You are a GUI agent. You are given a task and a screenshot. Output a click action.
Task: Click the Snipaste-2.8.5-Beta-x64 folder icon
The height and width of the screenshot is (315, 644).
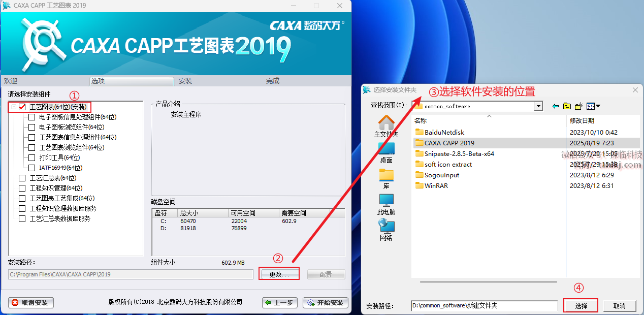(x=419, y=153)
